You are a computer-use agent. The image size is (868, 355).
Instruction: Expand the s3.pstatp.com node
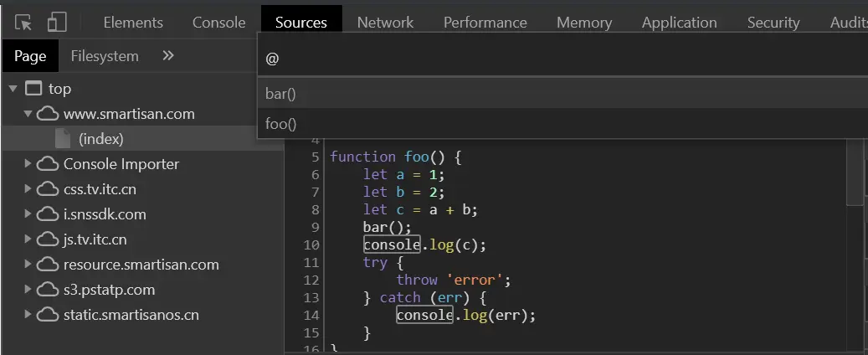28,290
